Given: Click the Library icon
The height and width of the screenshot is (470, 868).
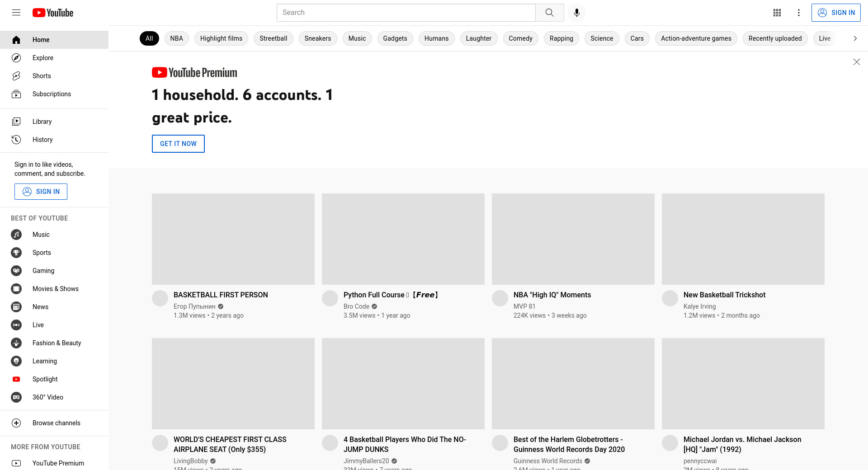Looking at the screenshot, I should pos(16,122).
